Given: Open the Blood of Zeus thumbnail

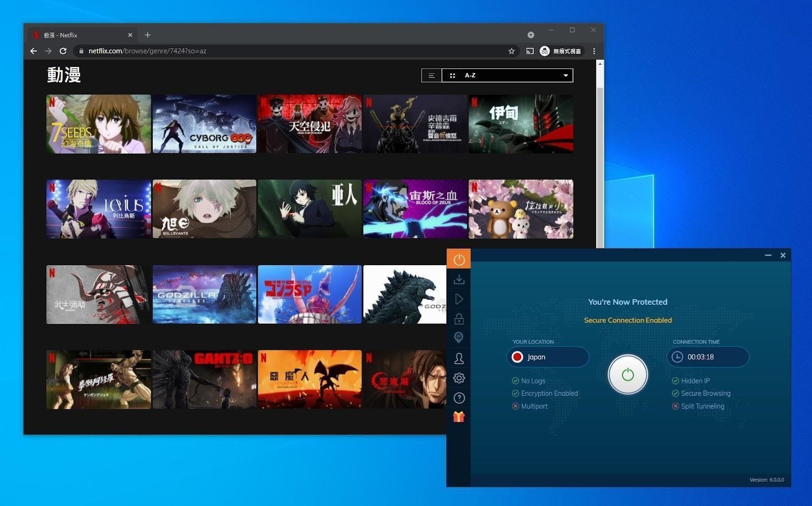Looking at the screenshot, I should tap(415, 209).
